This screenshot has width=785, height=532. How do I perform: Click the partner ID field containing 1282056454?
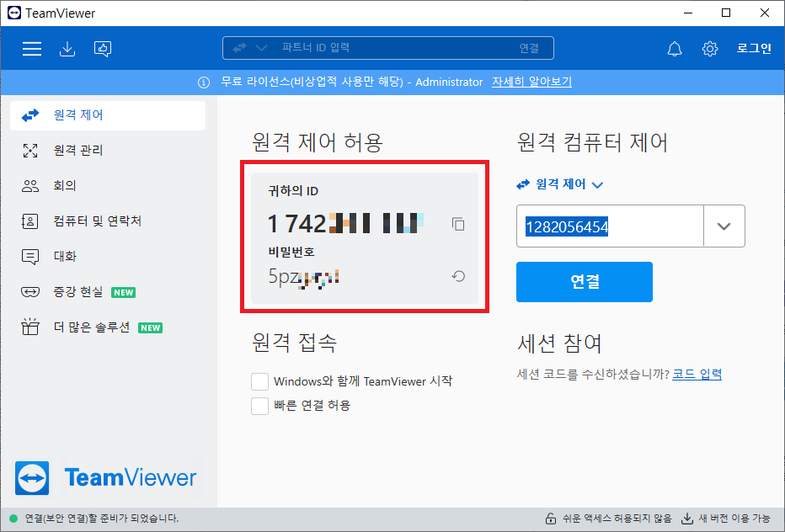(610, 226)
